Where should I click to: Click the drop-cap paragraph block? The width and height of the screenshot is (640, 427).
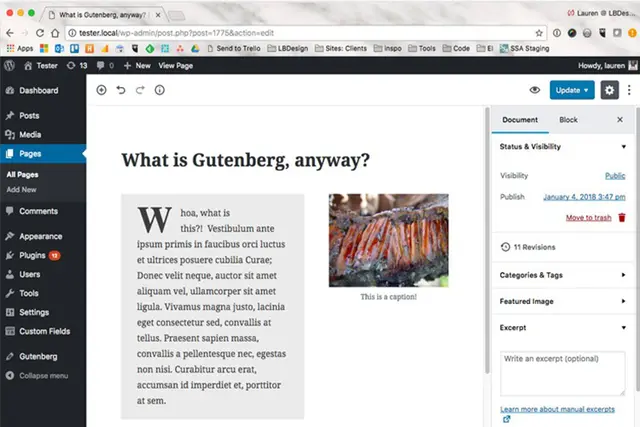tap(212, 306)
